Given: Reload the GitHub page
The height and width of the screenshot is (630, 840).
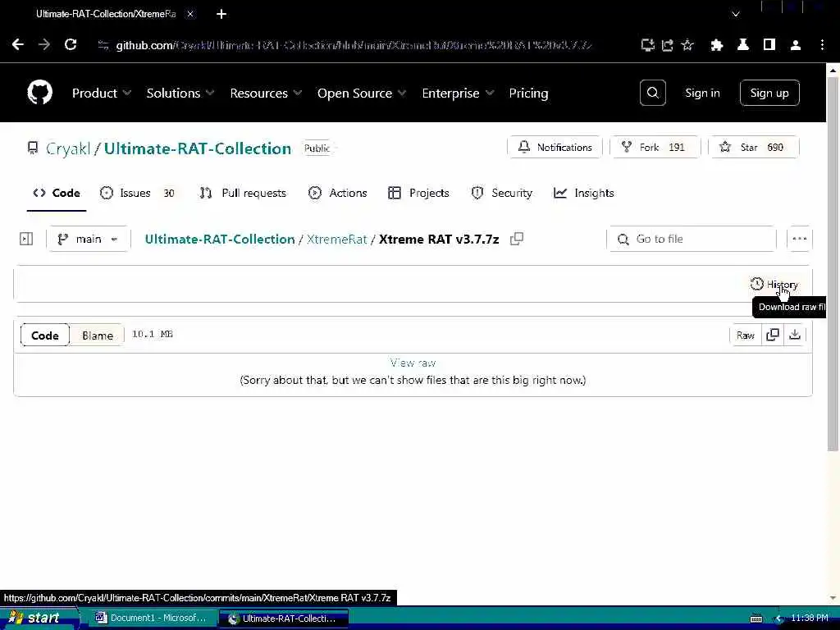Looking at the screenshot, I should pyautogui.click(x=71, y=44).
